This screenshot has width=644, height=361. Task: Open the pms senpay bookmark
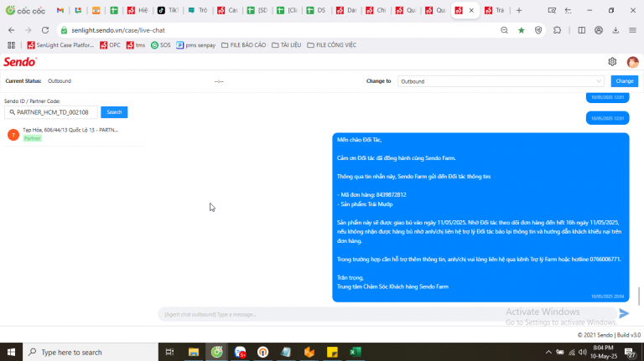click(x=196, y=45)
